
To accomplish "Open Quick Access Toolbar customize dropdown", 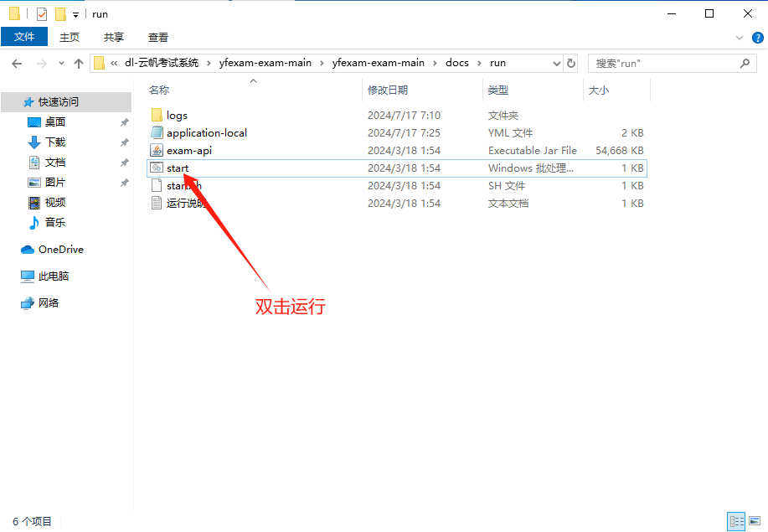I will coord(75,14).
